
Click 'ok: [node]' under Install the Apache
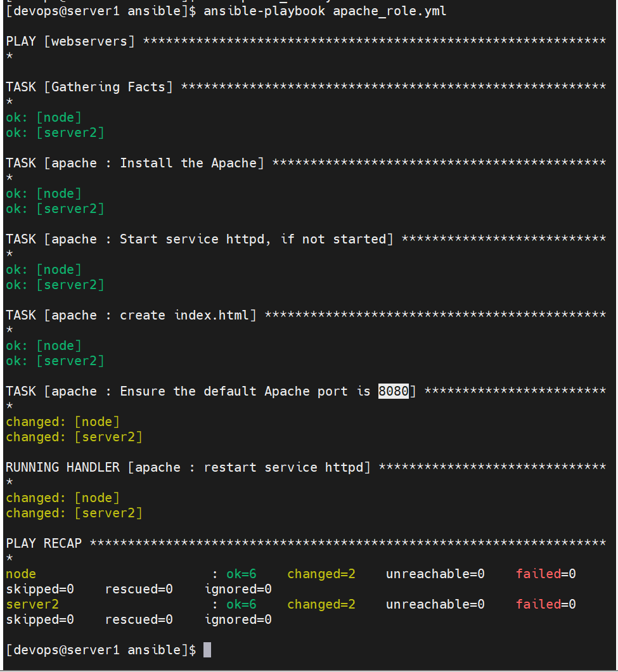[x=43, y=194]
